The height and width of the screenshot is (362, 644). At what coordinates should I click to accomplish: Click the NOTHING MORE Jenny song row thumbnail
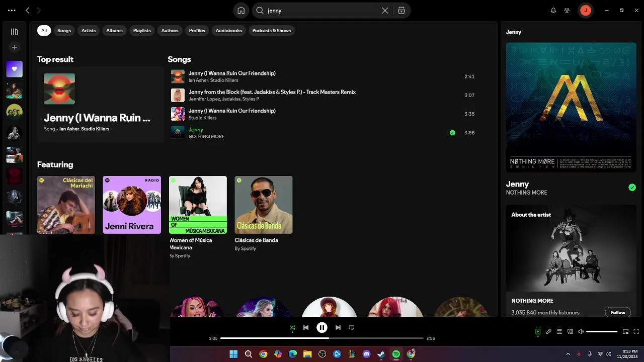(x=178, y=133)
